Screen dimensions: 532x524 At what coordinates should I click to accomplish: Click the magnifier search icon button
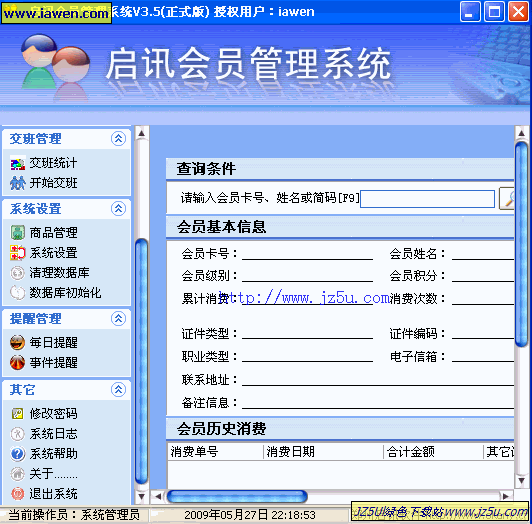507,198
